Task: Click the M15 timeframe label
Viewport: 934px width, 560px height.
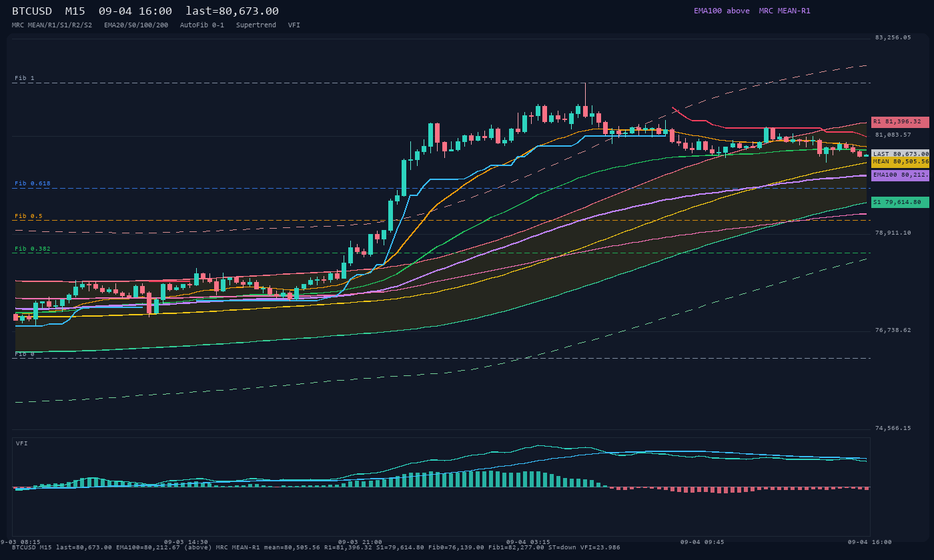Action: [x=75, y=11]
